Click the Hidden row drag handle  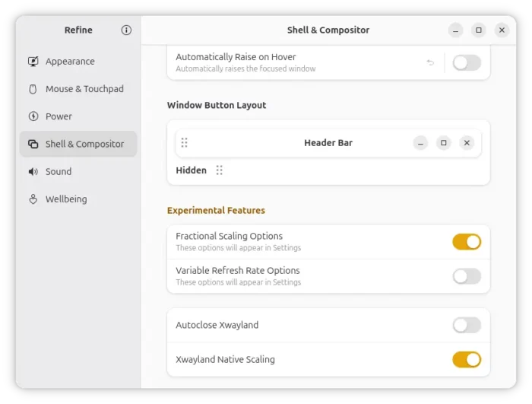click(x=220, y=170)
